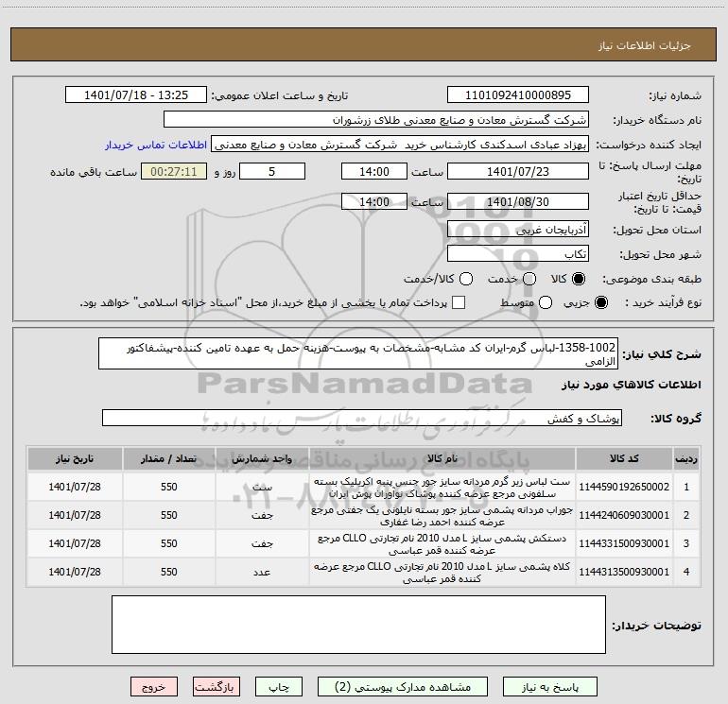Click the unit cell ست in row 1
728x704 pixels.
[x=262, y=487]
